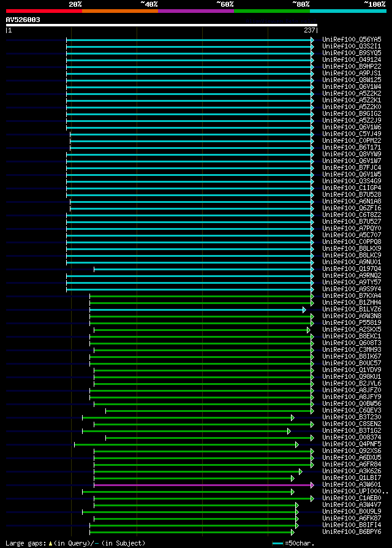Select the truncated UniRef100_UPI000.. label
The height and width of the screenshot is (548, 392).
[355, 492]
